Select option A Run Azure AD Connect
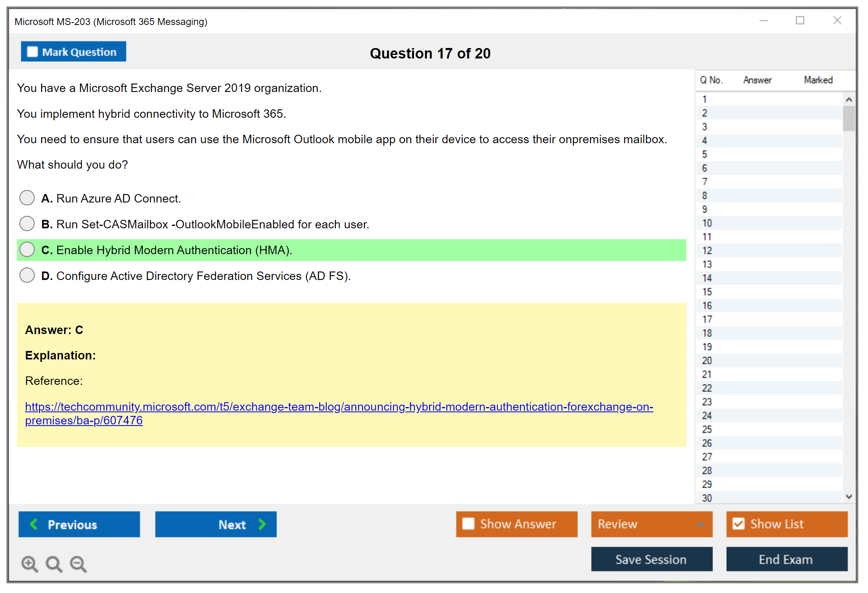The height and width of the screenshot is (593, 868). [27, 198]
